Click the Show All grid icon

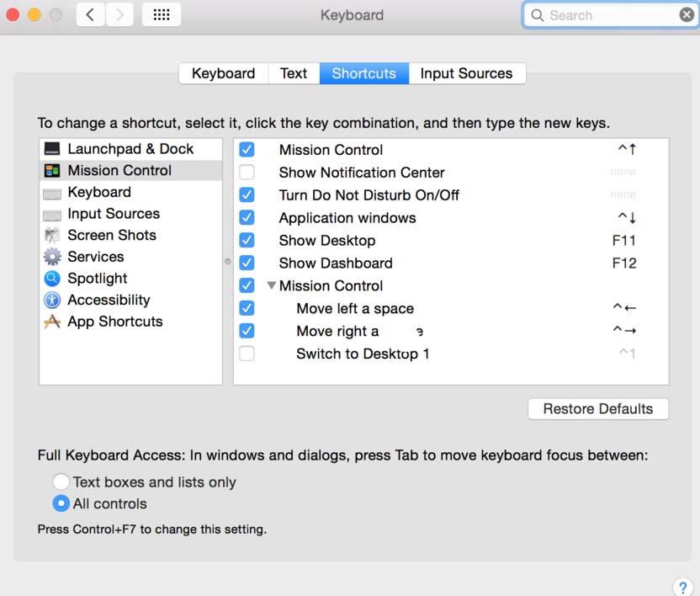(x=162, y=15)
